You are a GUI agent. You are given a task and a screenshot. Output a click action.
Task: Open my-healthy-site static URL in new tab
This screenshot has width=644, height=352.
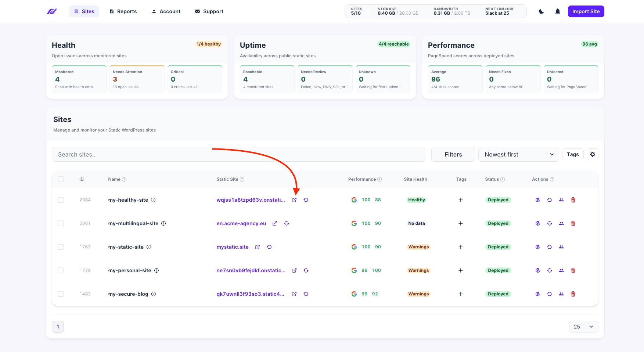point(294,200)
